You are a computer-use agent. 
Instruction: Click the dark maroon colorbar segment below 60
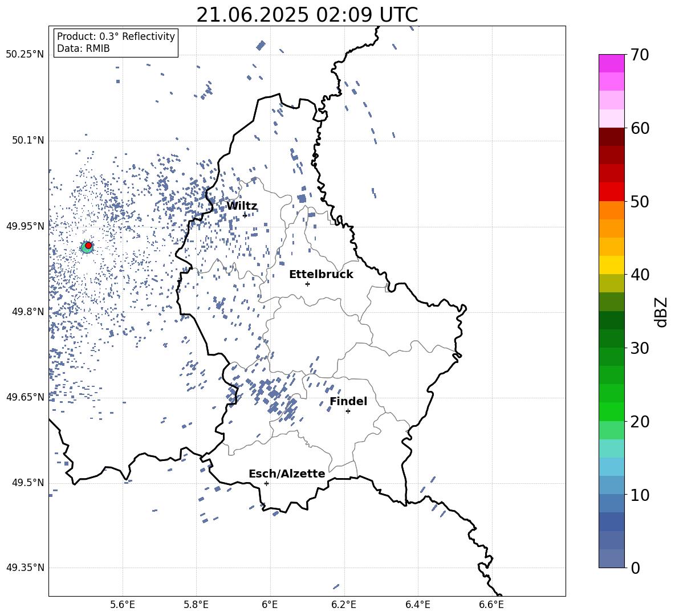pyautogui.click(x=611, y=137)
